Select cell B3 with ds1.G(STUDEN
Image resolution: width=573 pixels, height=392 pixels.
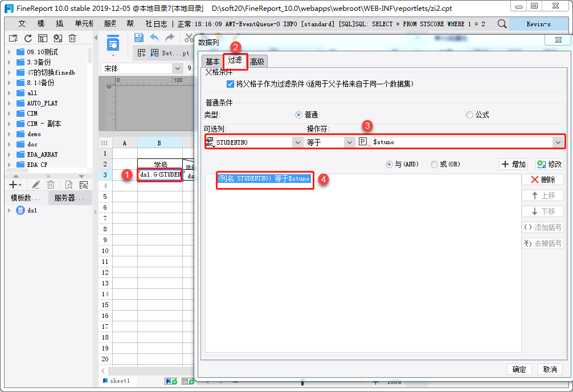click(160, 175)
